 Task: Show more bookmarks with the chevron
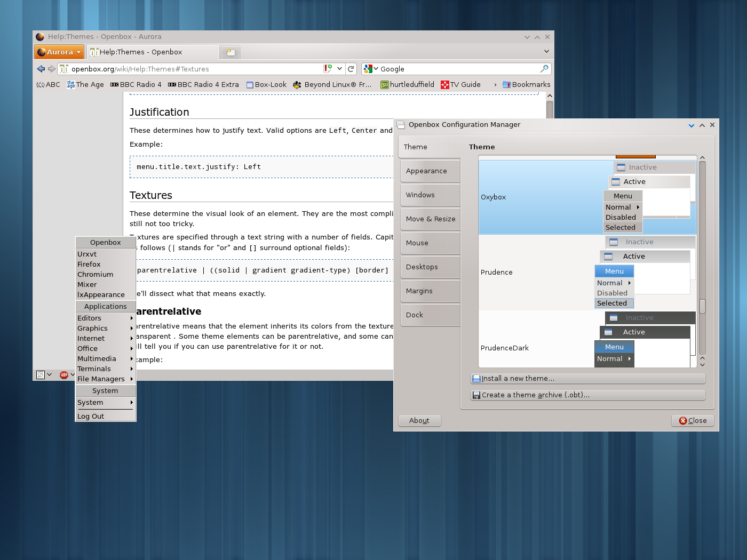495,85
